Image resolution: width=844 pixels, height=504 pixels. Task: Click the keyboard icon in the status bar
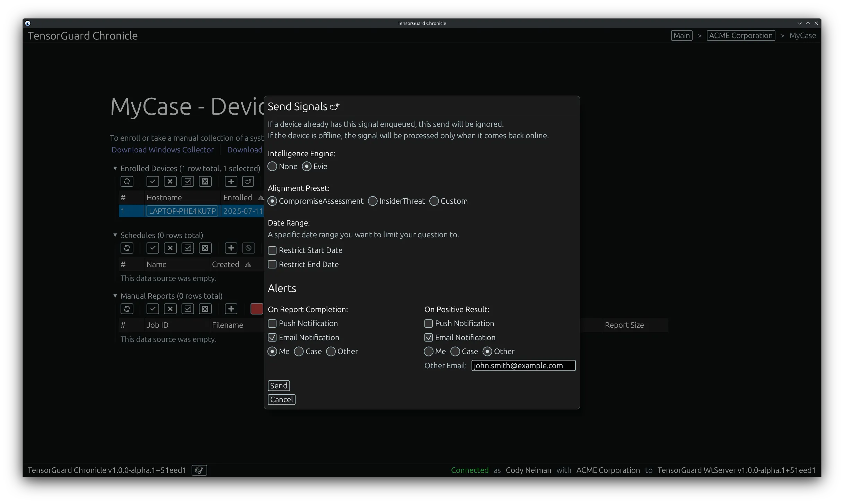[199, 470]
